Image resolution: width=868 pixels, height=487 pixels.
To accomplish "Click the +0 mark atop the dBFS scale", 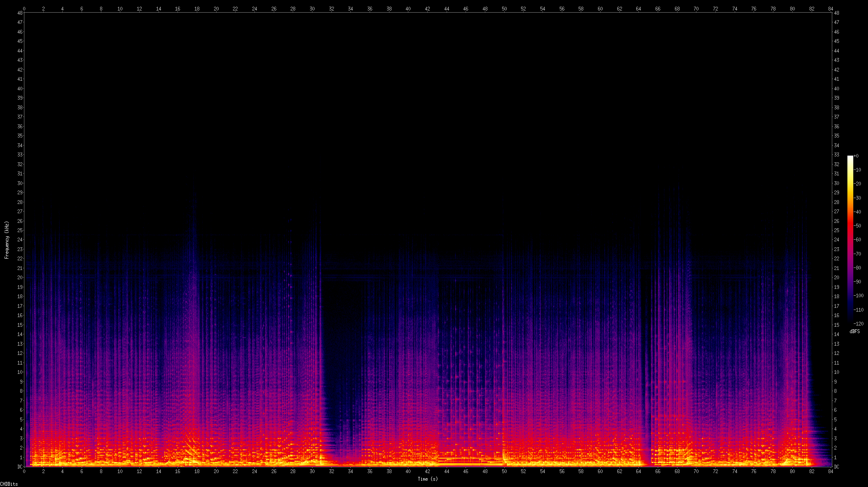I will [857, 156].
